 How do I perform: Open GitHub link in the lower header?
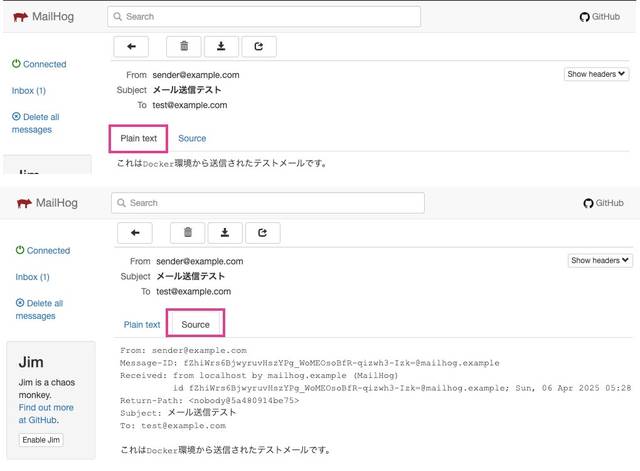[x=603, y=203]
